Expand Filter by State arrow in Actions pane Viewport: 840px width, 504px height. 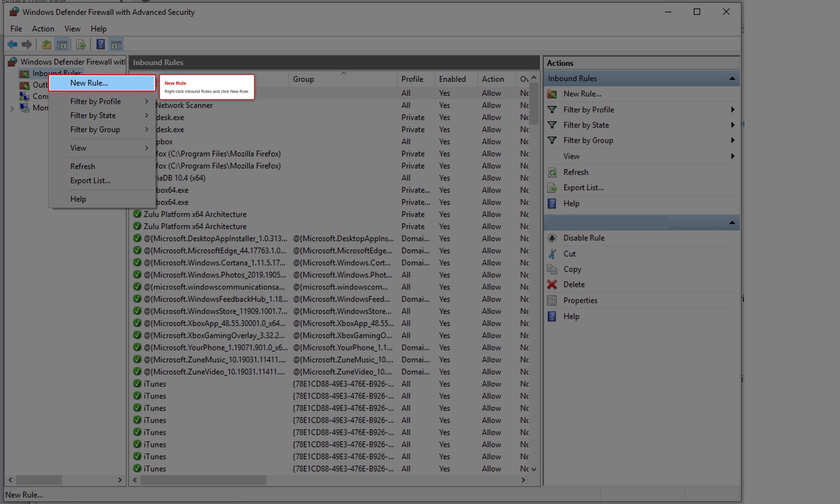click(x=733, y=125)
